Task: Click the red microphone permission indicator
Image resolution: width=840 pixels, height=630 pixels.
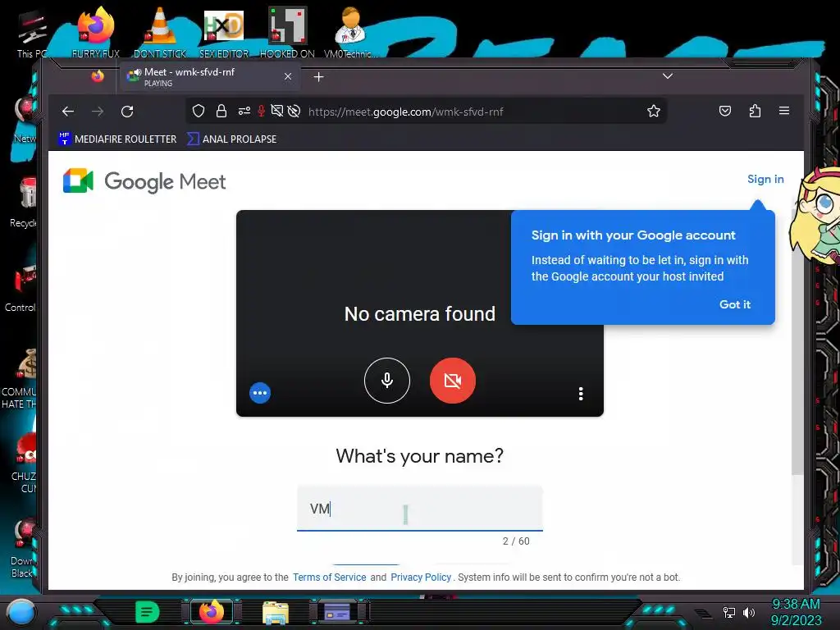Action: pos(262,111)
